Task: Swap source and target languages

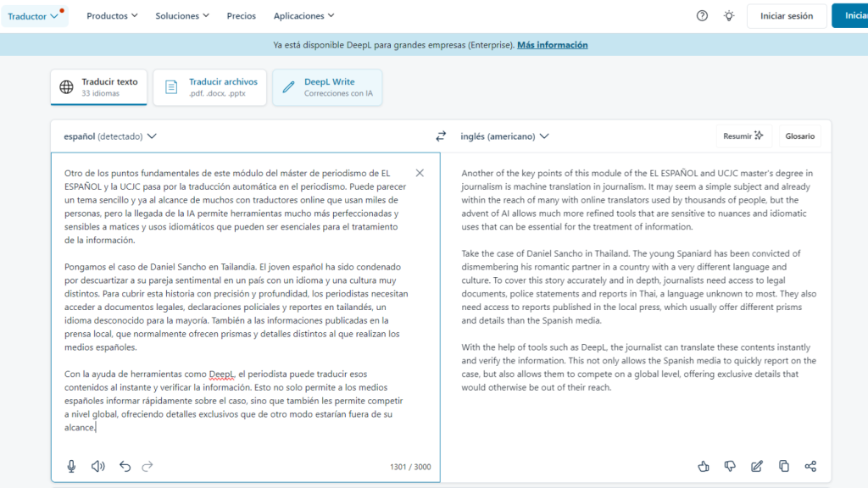Action: click(440, 135)
